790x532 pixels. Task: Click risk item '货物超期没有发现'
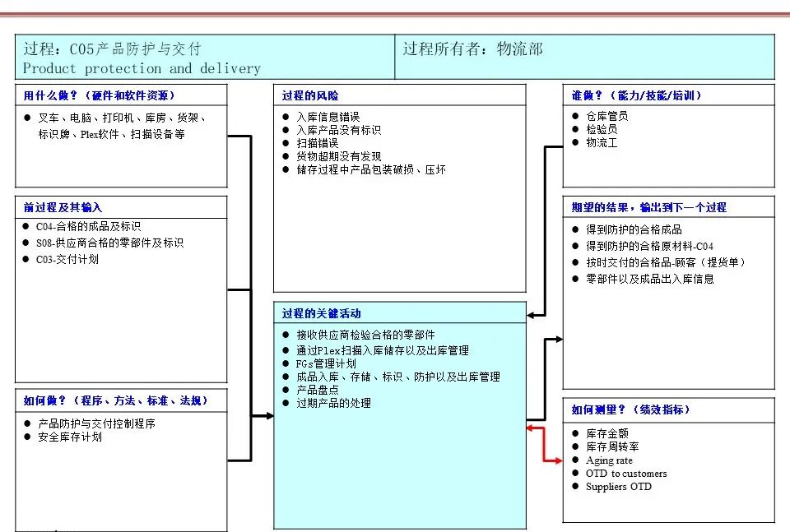338,156
